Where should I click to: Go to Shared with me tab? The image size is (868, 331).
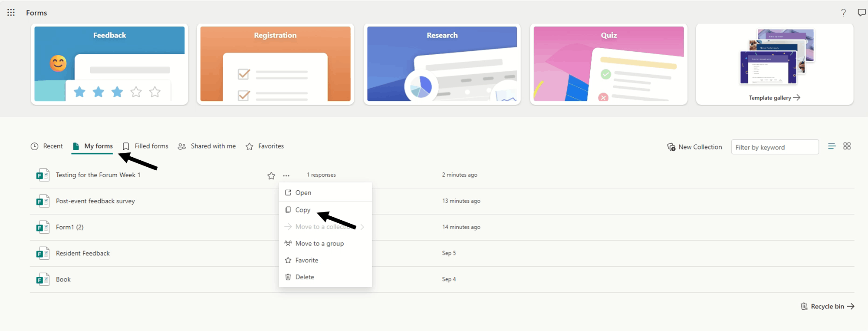coord(207,146)
